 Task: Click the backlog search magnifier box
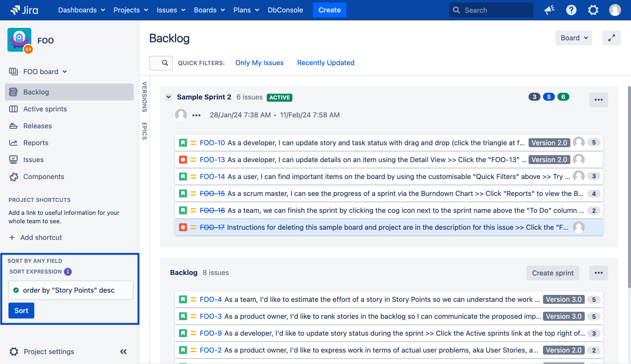tap(161, 63)
